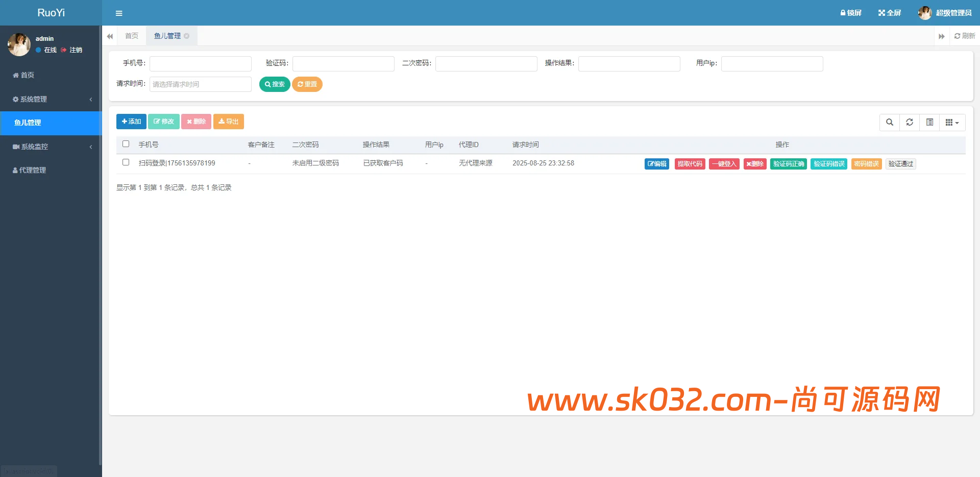Check the select-all checkbox in table header

tap(126, 144)
